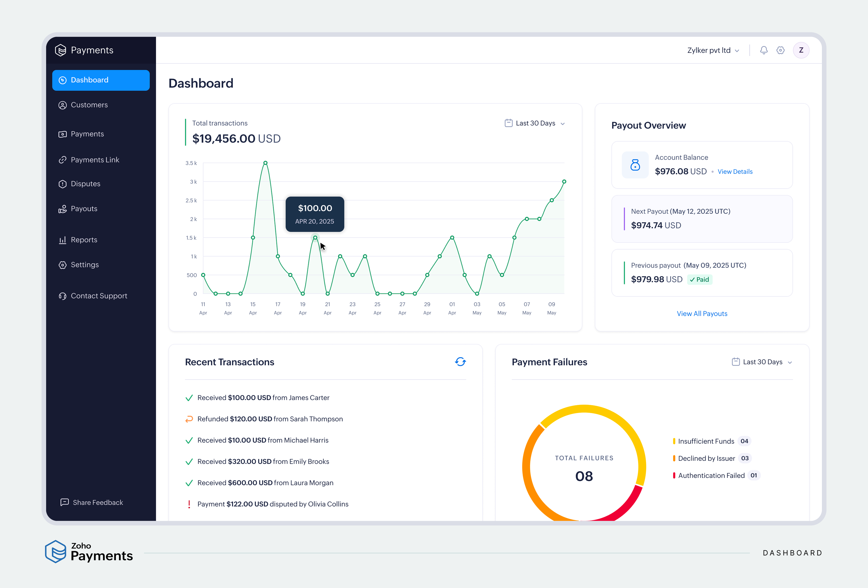The height and width of the screenshot is (588, 868).
Task: Select Settings in the sidebar menu
Action: click(x=84, y=265)
